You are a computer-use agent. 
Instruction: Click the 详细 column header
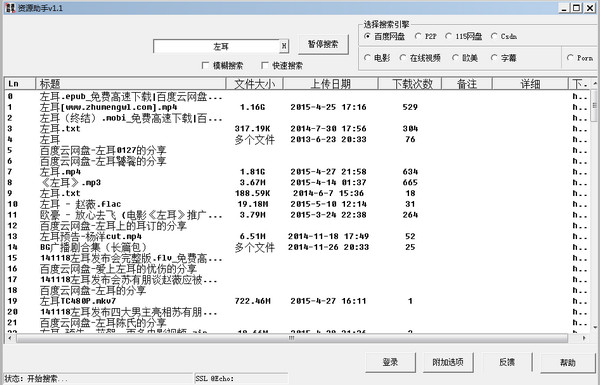[x=530, y=83]
